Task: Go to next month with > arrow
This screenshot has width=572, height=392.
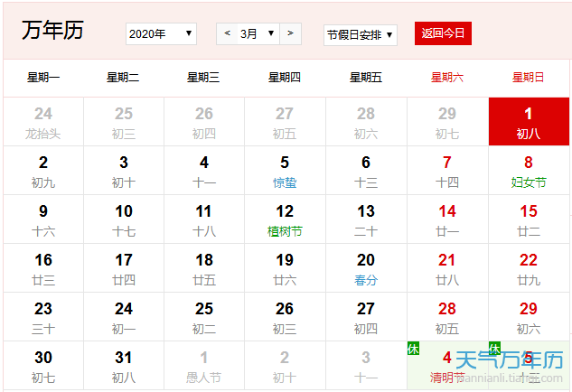Action: pyautogui.click(x=290, y=34)
